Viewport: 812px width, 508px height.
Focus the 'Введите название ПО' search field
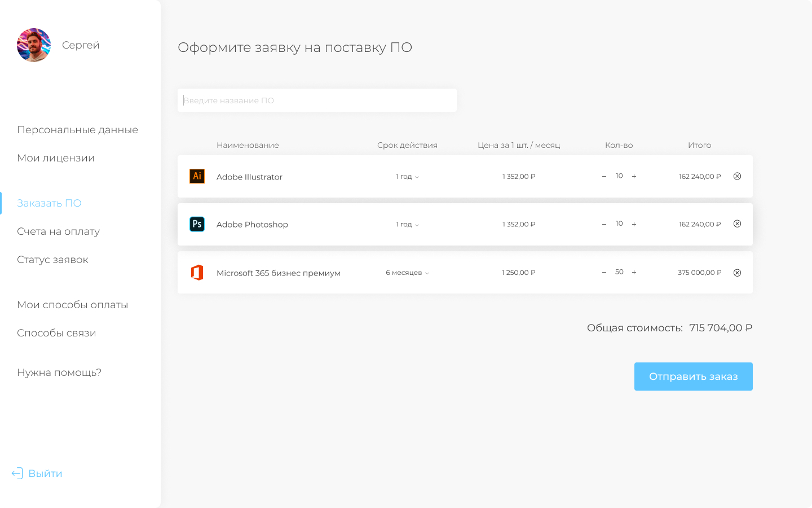tap(317, 100)
